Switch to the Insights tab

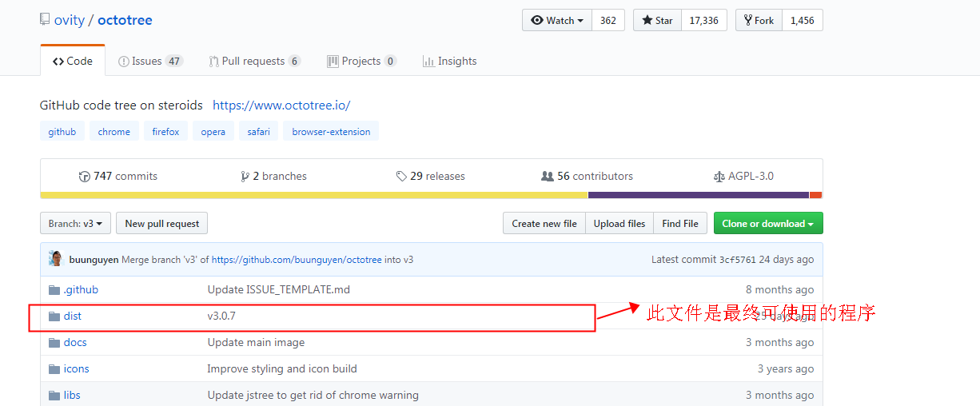[450, 61]
